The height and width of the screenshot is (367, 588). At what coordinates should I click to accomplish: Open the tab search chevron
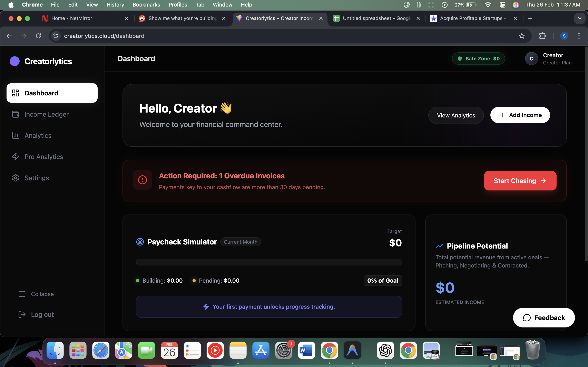click(x=580, y=18)
